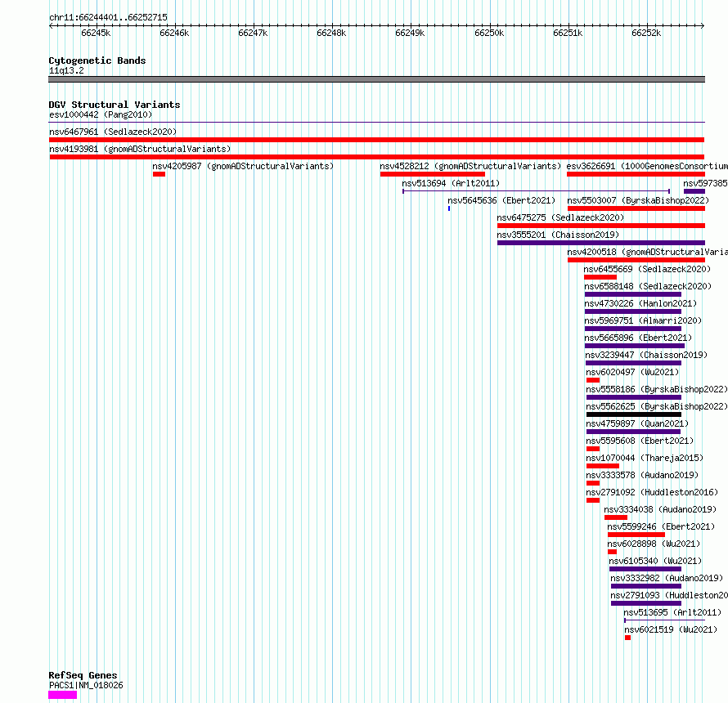728x703 pixels.
Task: Click the nsv6021519 (Wu2021) label
Action: (x=671, y=629)
